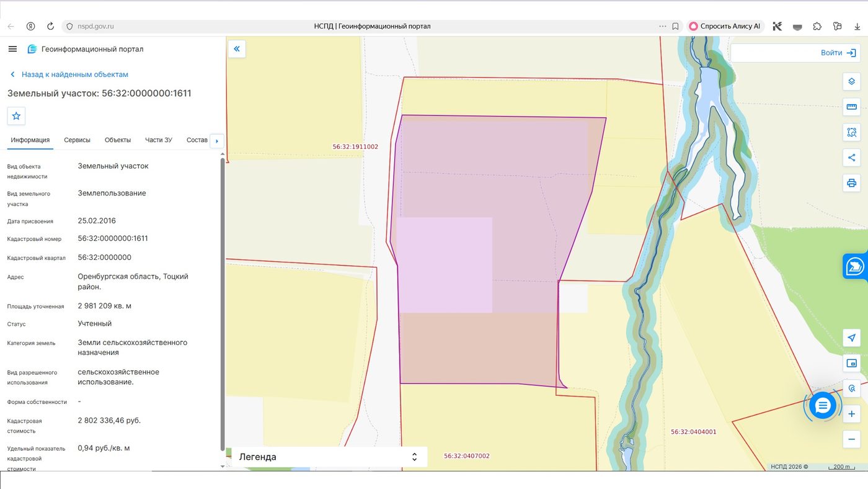
Task: Expand the Легенда panel
Action: (329, 457)
